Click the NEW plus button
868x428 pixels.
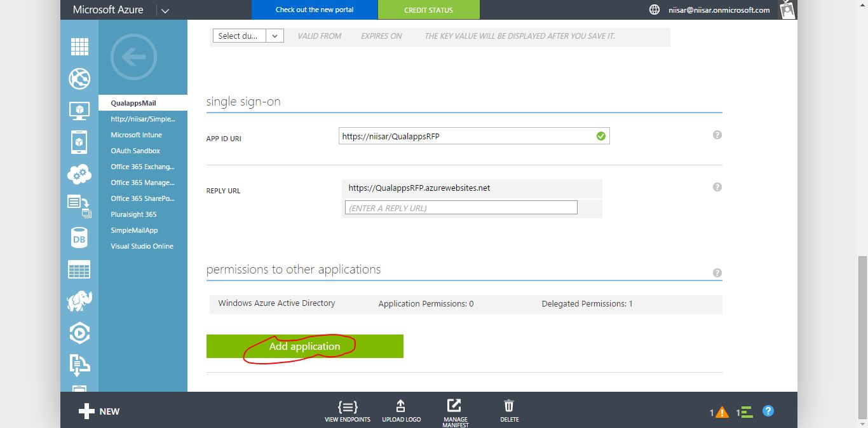[99, 411]
